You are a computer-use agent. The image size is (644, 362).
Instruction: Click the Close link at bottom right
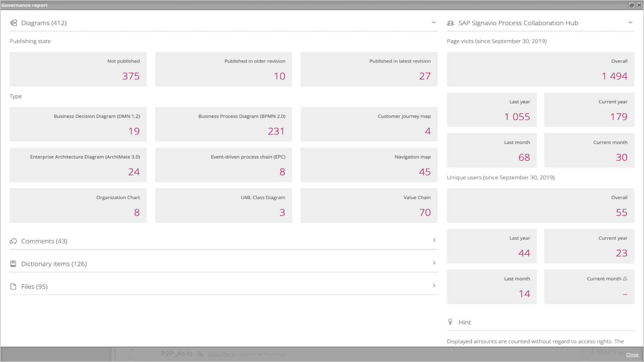coord(632,354)
